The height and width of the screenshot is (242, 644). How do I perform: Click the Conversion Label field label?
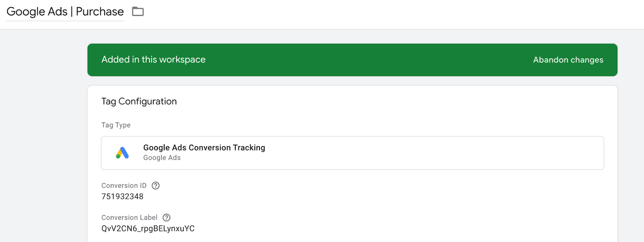[x=129, y=217]
